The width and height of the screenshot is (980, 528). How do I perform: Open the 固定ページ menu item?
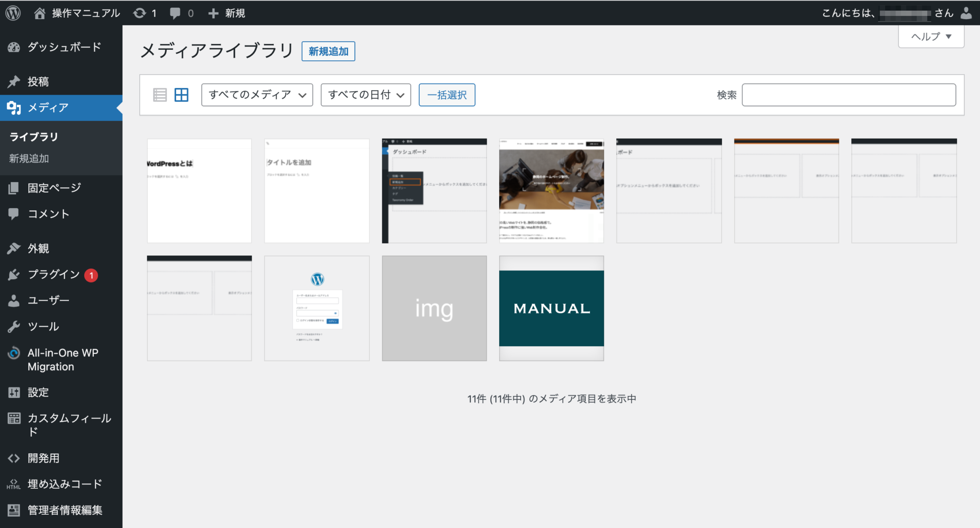point(54,188)
